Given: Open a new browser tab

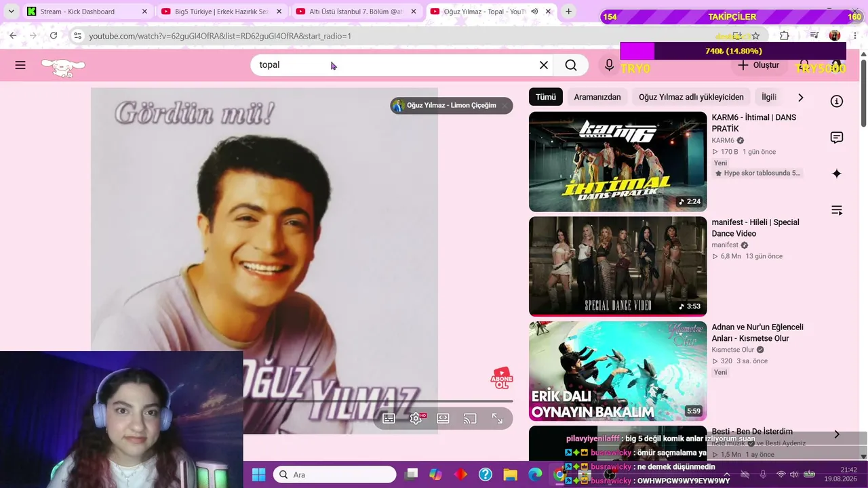Looking at the screenshot, I should point(568,12).
